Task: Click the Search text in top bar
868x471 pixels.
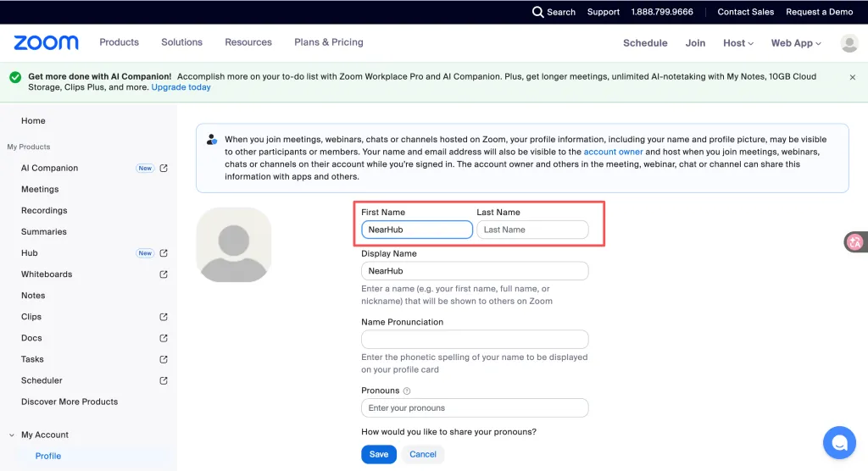Action: 561,12
